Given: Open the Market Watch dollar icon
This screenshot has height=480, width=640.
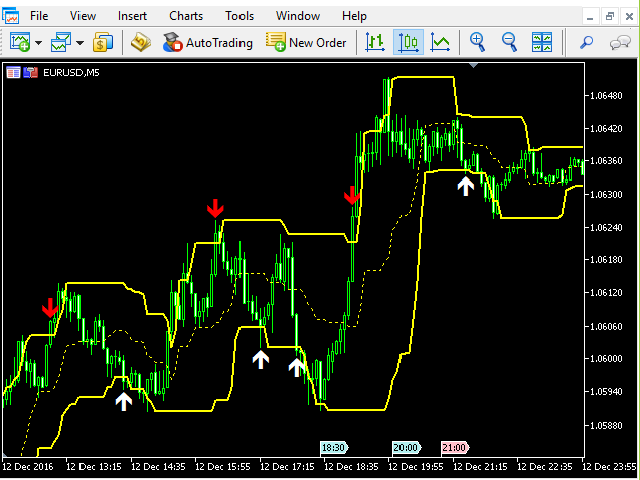Looking at the screenshot, I should click(103, 42).
